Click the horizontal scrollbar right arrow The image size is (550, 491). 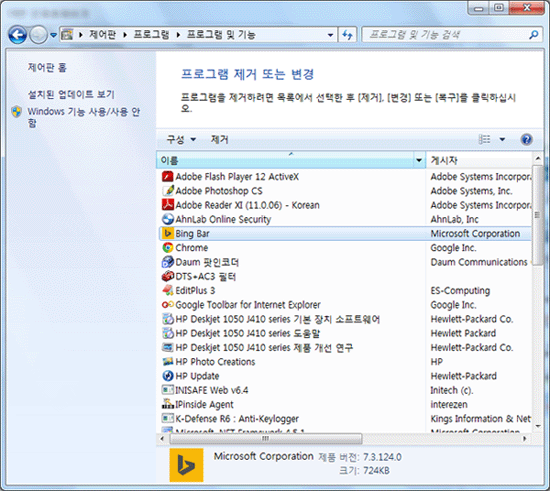[524, 438]
